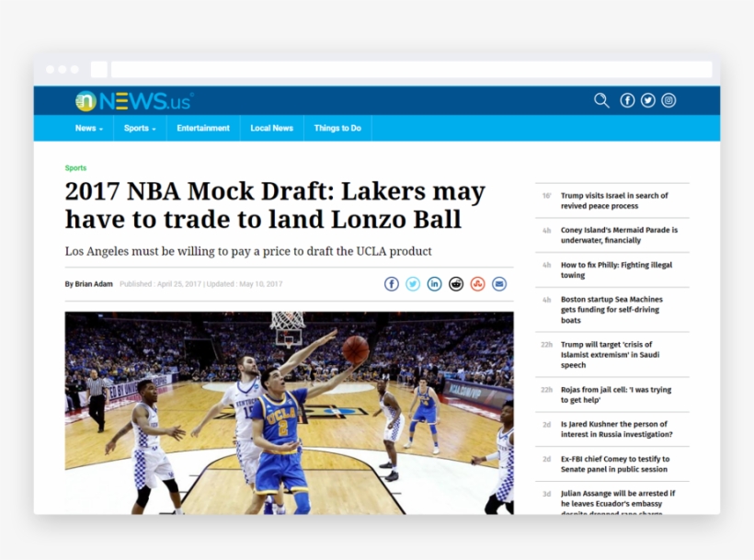Click the NEWS.us logo
This screenshot has height=560, width=754.
[134, 101]
